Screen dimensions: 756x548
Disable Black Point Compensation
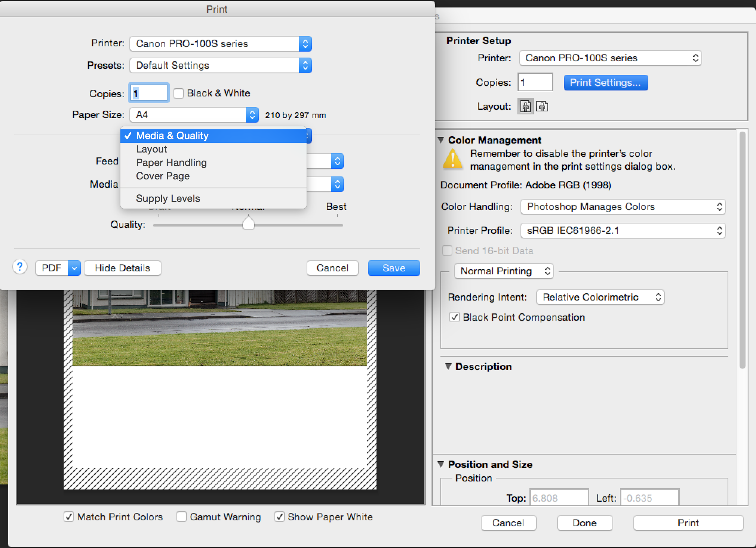(455, 317)
